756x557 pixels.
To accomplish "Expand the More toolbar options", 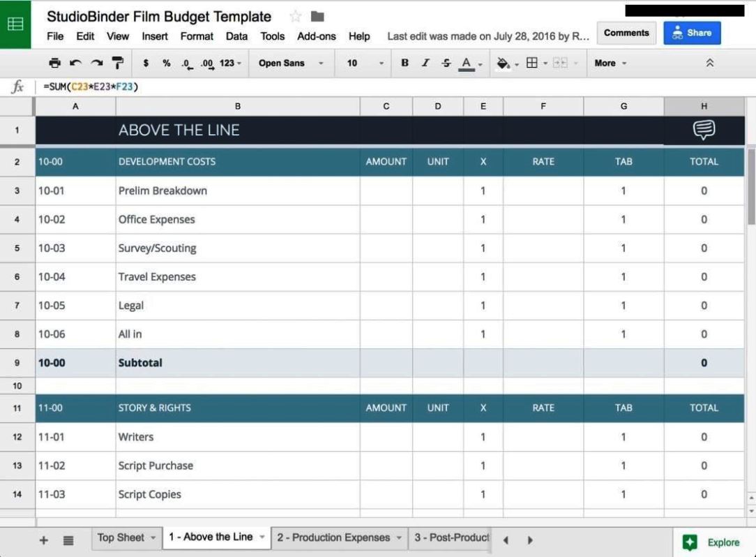I will (x=610, y=63).
